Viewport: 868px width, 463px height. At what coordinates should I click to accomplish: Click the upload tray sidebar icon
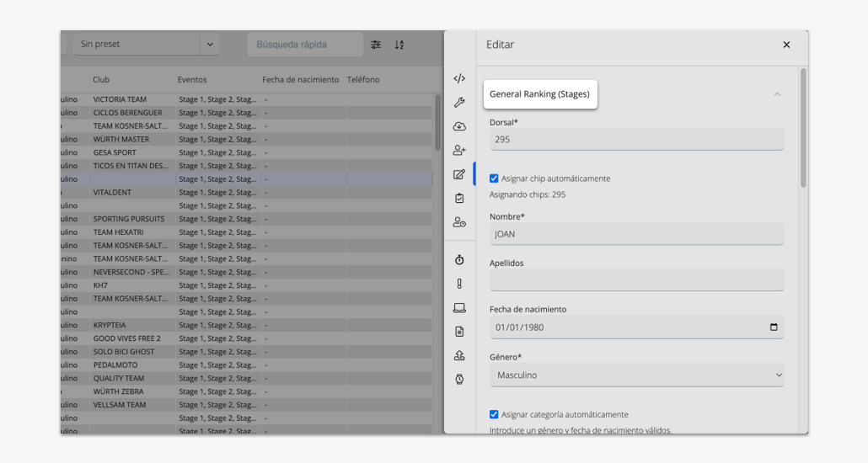[x=459, y=355]
